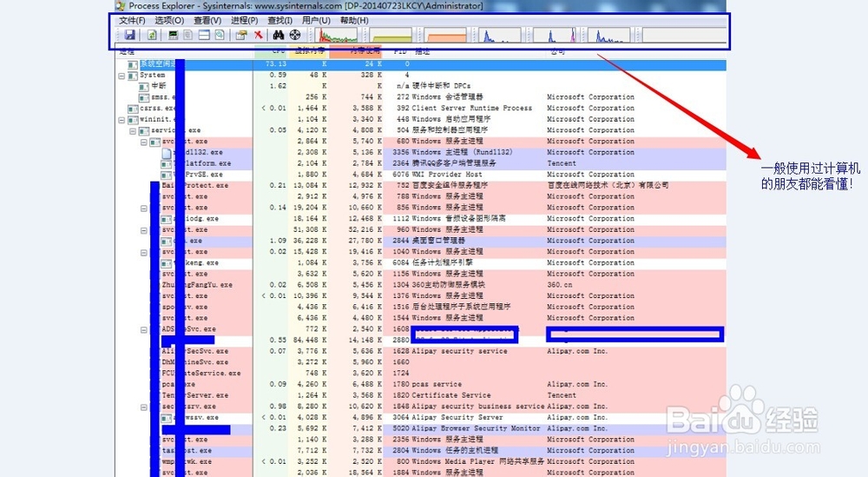This screenshot has height=477, width=868.
Task: Click the red X Kill Process icon
Action: click(258, 35)
